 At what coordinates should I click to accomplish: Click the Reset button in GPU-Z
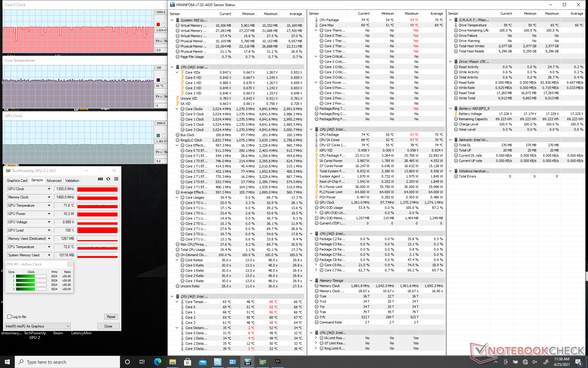point(111,317)
